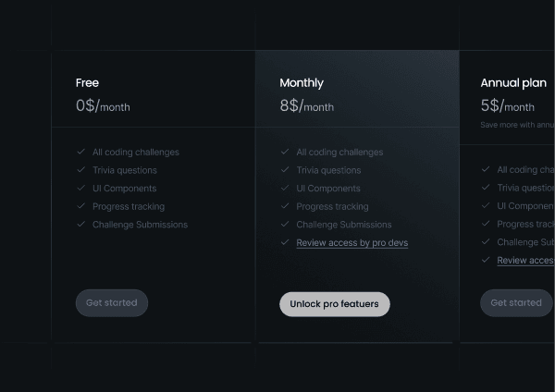Click checkmark beside UI Components in Free plan
This screenshot has height=392, width=555.
81,188
